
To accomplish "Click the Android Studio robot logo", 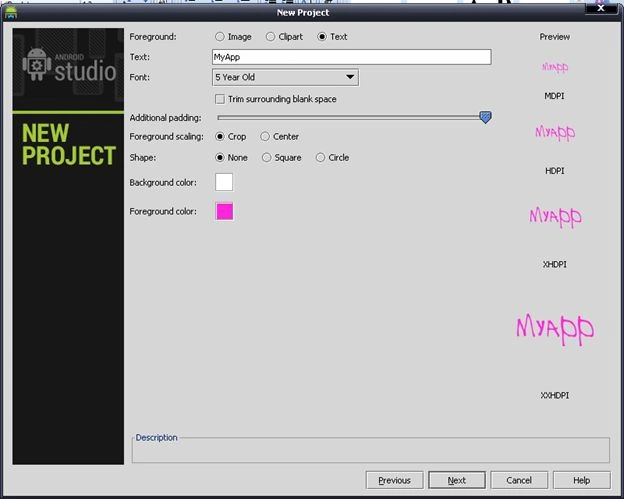I will coord(37,64).
